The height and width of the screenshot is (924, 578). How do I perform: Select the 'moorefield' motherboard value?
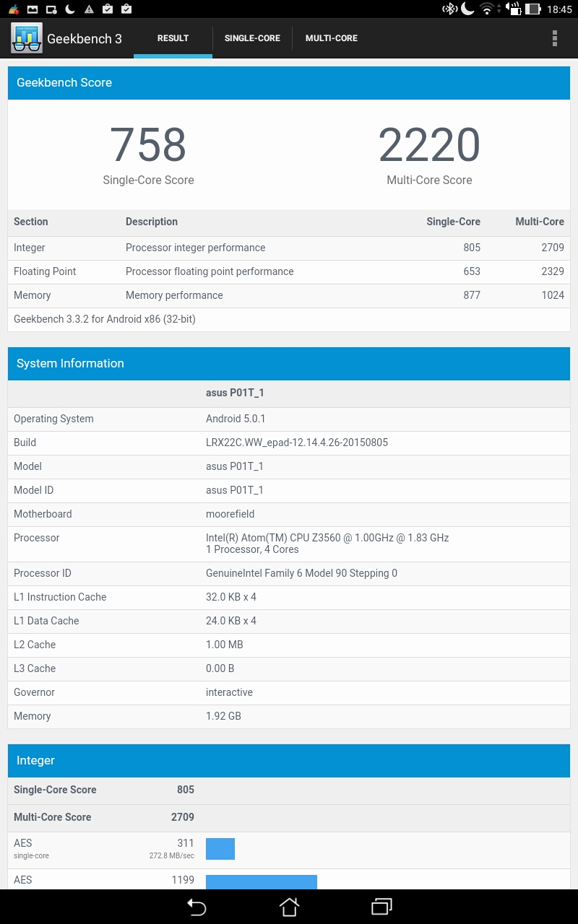point(230,514)
